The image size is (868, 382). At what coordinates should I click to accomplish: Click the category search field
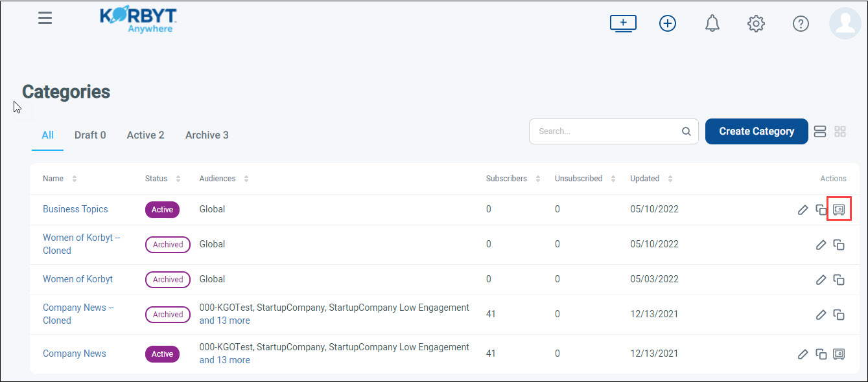coord(606,131)
